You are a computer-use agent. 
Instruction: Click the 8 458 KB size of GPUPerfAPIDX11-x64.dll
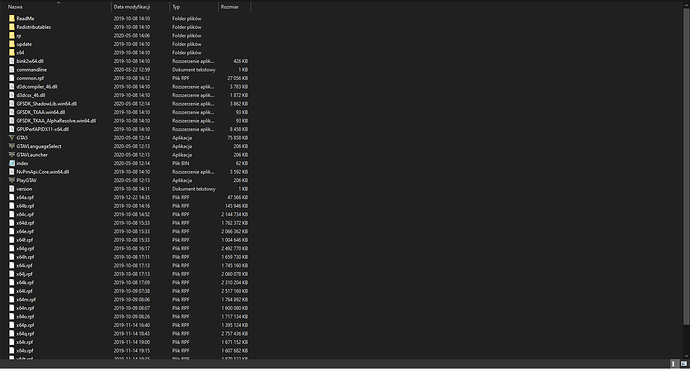239,129
